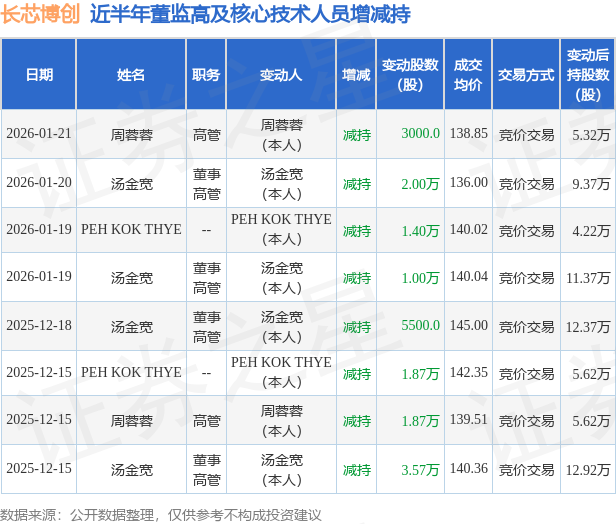
Task: Select the 姓名 column header
Action: (x=131, y=74)
